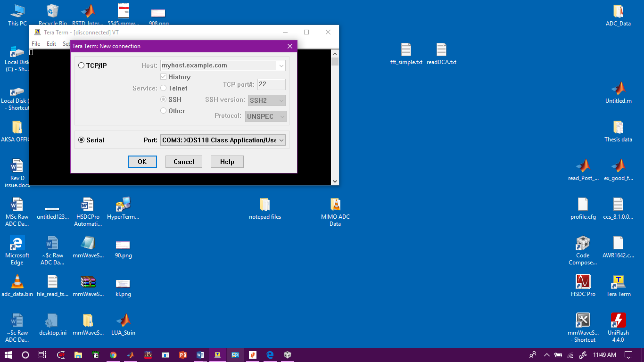The width and height of the screenshot is (644, 362).
Task: Confirm the new connection with OK
Action: pyautogui.click(x=142, y=162)
